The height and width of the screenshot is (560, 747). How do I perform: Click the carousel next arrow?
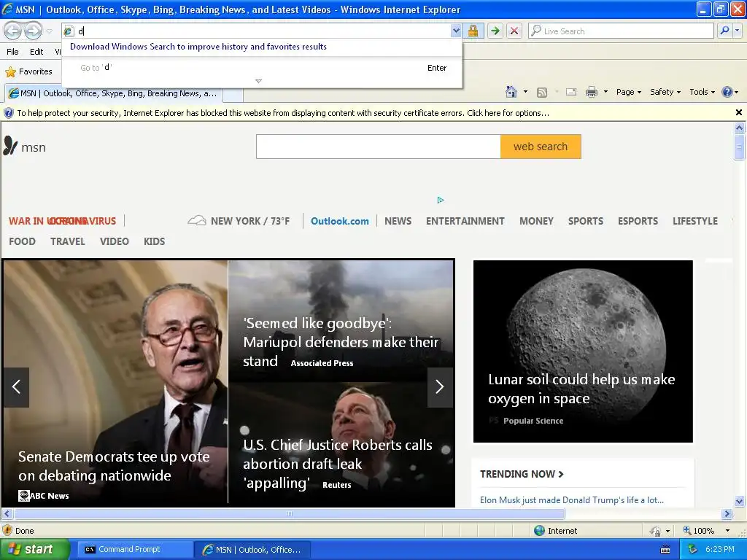440,387
